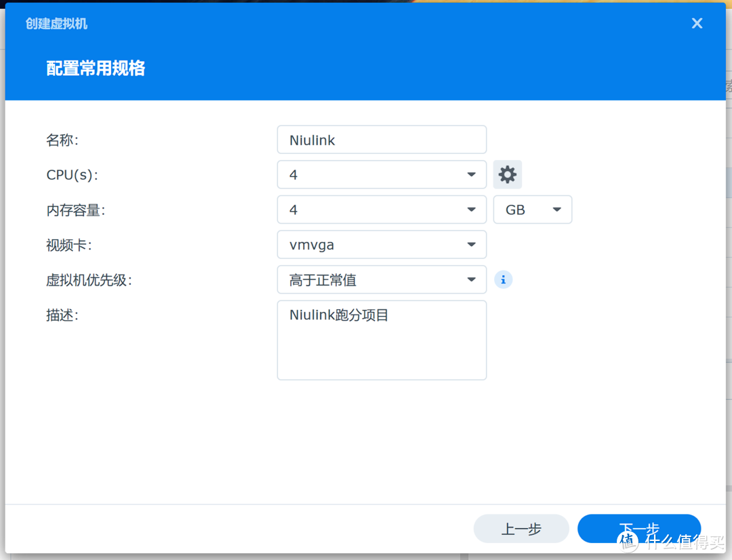The width and height of the screenshot is (732, 560).
Task: Click the GB unit dropdown arrow
Action: [556, 209]
